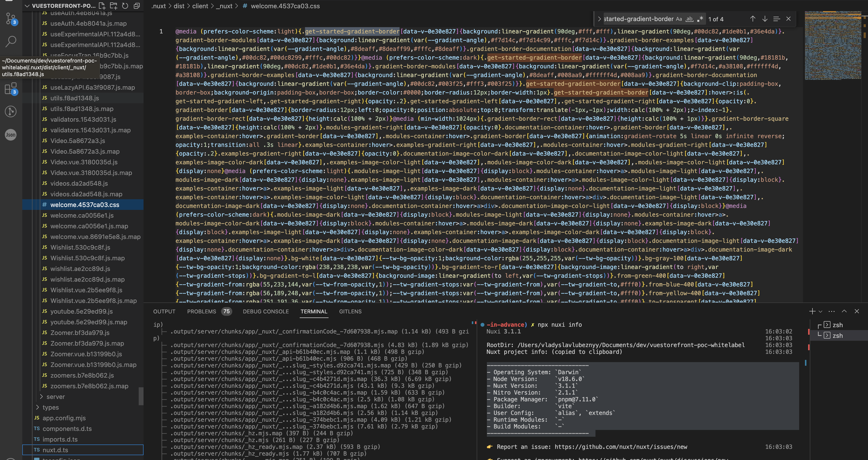Viewport: 868px width, 460px height.
Task: Refresh the explorer file tree
Action: point(125,6)
